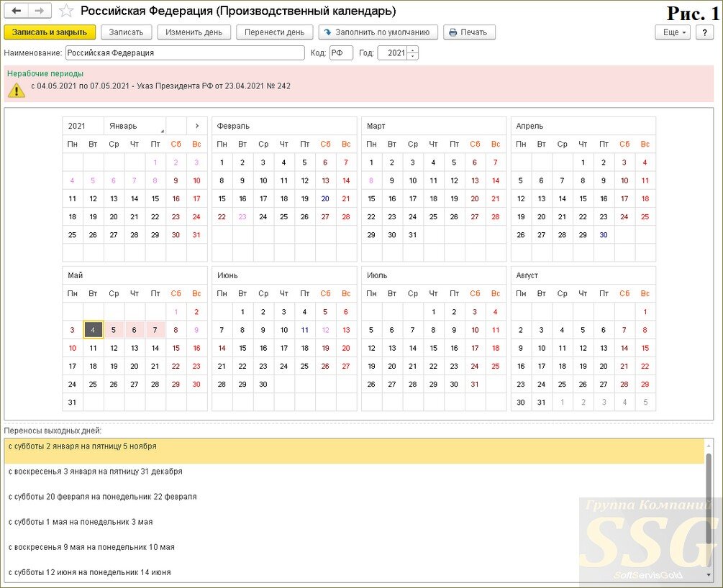Screen dimensions: 723x588
Task: Select August 31 in the calendar
Action: click(541, 403)
